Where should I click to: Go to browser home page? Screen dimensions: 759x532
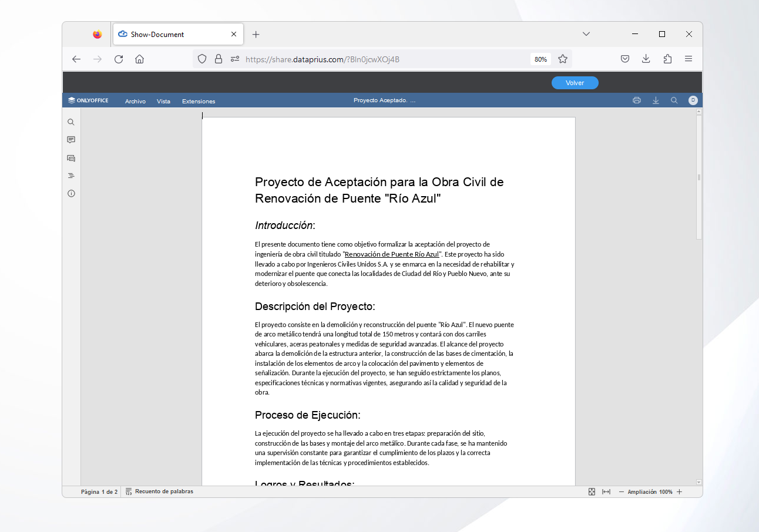coord(139,59)
